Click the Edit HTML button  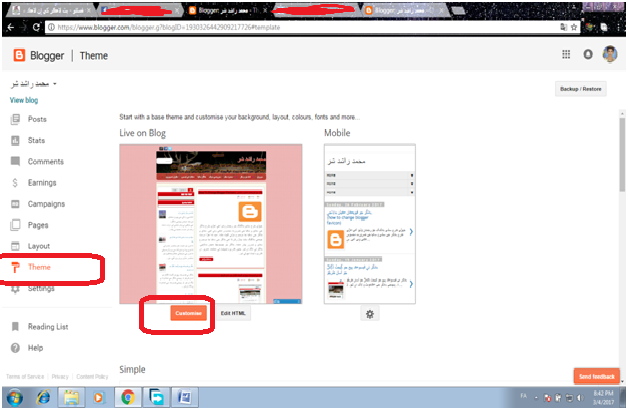[233, 313]
